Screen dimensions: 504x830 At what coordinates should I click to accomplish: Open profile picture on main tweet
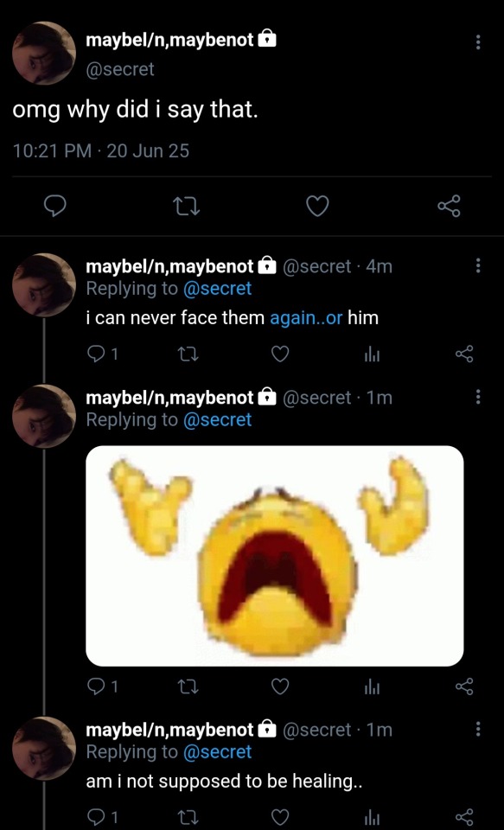[x=44, y=53]
